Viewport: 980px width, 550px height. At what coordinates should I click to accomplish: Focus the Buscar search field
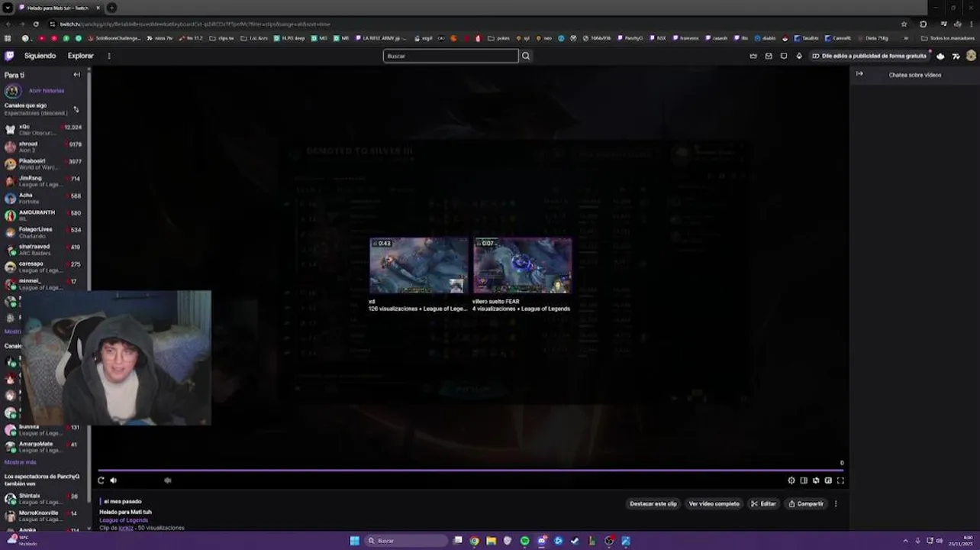coord(450,56)
